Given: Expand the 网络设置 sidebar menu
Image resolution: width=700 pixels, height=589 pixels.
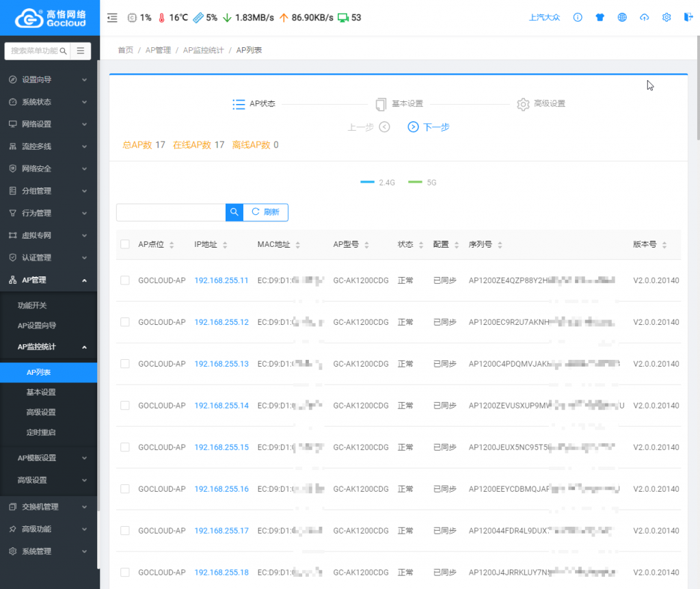Looking at the screenshot, I should [49, 124].
